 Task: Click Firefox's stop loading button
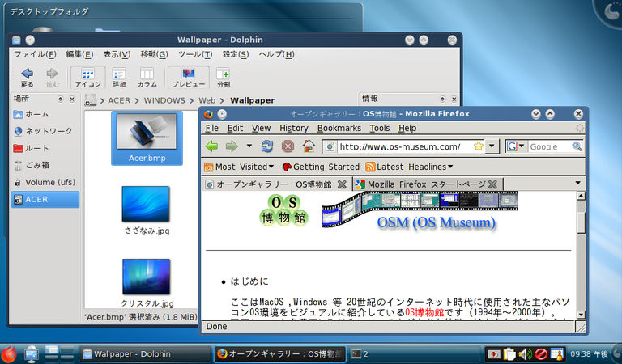click(x=288, y=146)
